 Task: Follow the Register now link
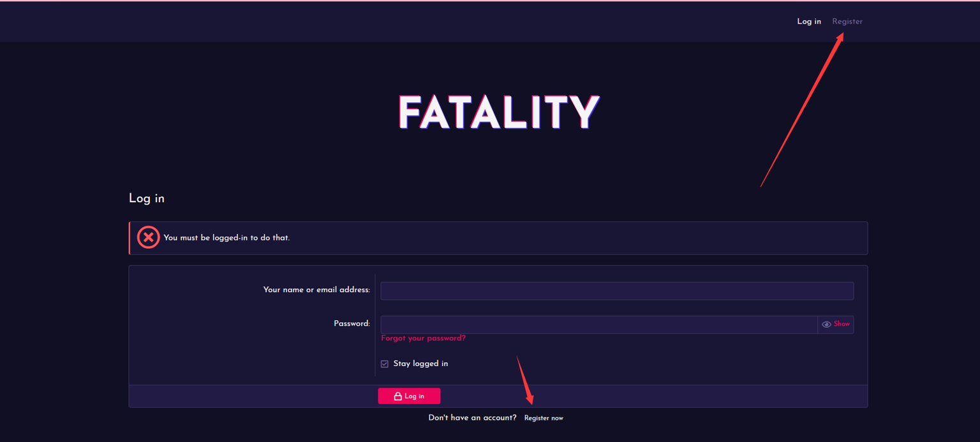tap(544, 418)
